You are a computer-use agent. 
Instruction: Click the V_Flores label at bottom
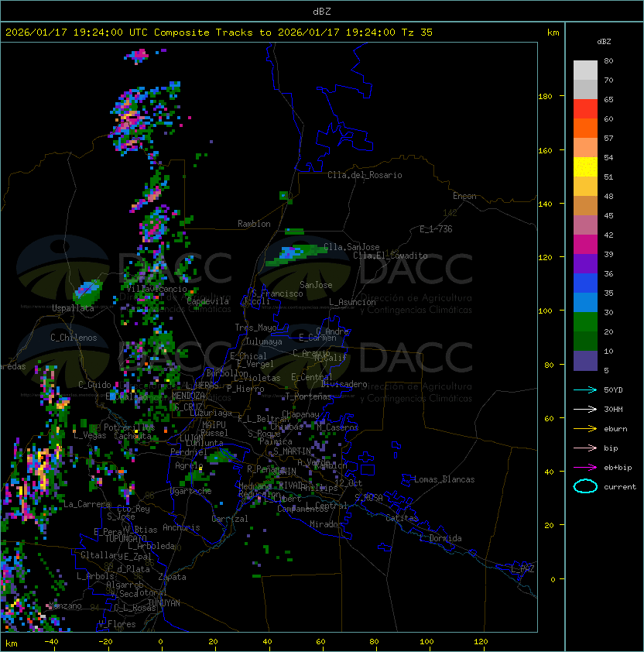pos(117,624)
